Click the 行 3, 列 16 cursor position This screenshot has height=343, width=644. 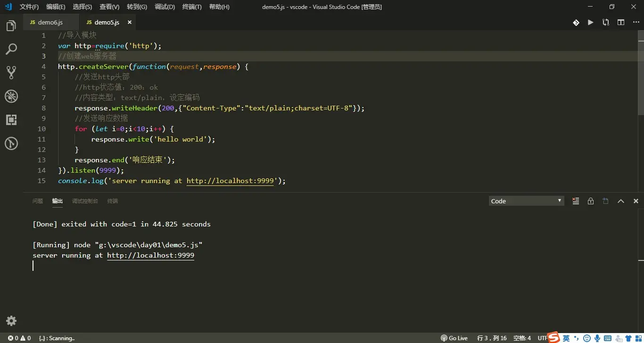[x=492, y=338]
